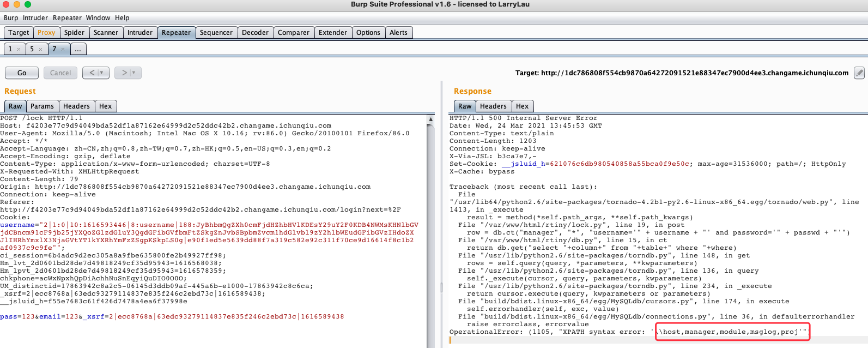Screen dimensions: 868x348
Task: Show Response Headers view
Action: coord(493,106)
